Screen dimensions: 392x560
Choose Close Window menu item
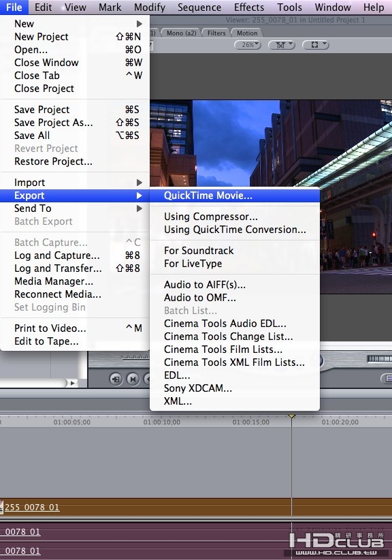[x=75, y=63]
